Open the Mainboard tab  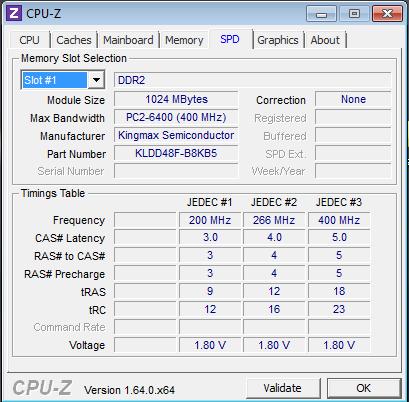(x=128, y=40)
